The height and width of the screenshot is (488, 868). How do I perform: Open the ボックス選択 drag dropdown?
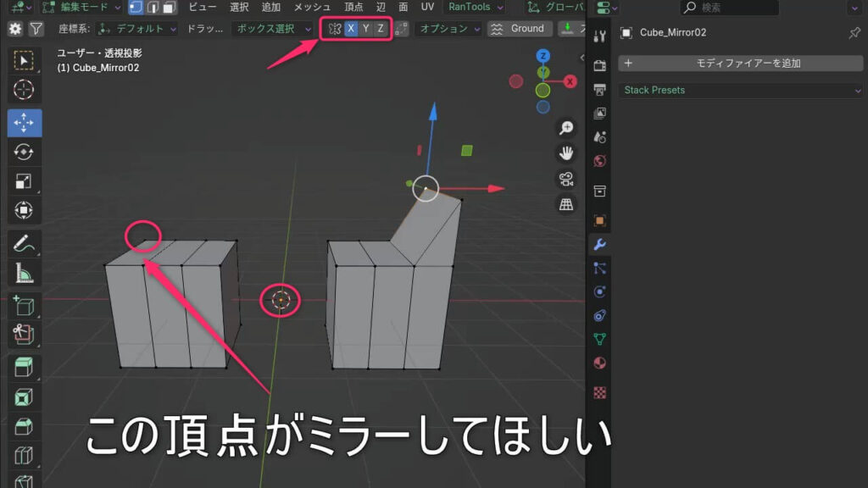273,29
